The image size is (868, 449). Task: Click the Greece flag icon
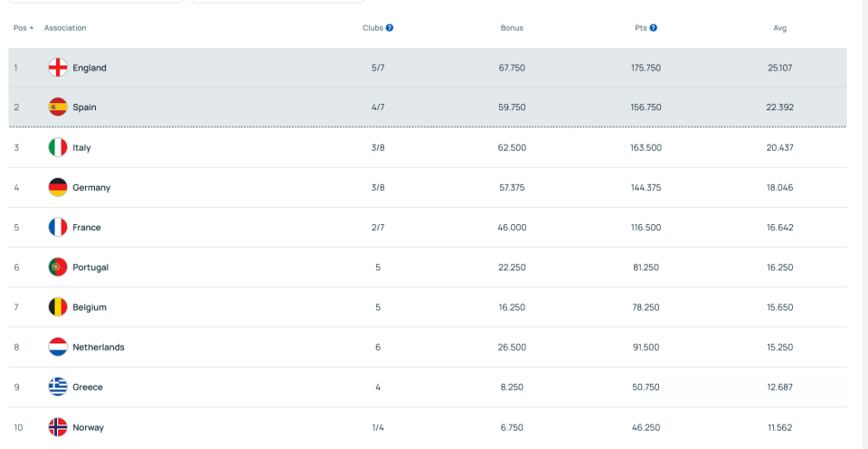(58, 387)
